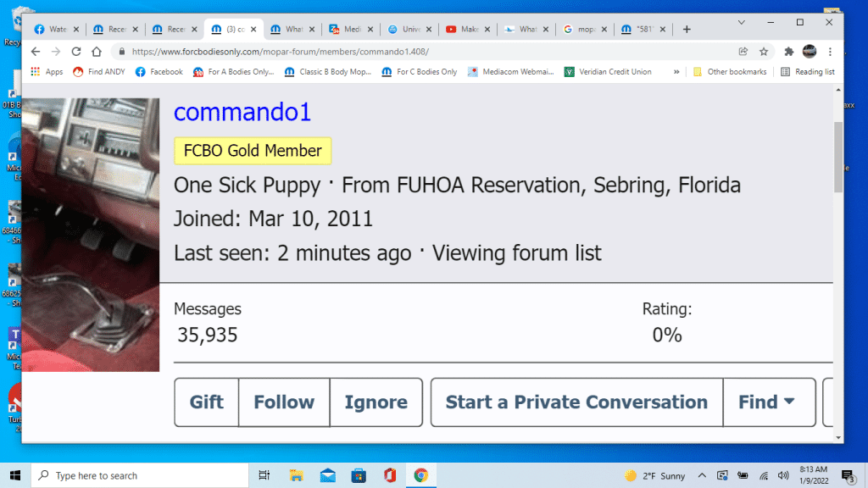The image size is (868, 488).
Task: Reload the page with the refresh icon
Action: pos(76,52)
